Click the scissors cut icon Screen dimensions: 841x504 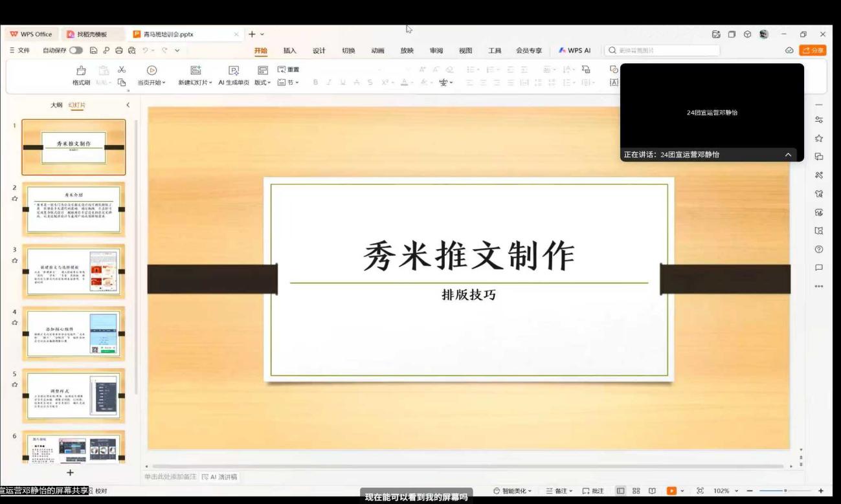pos(121,70)
